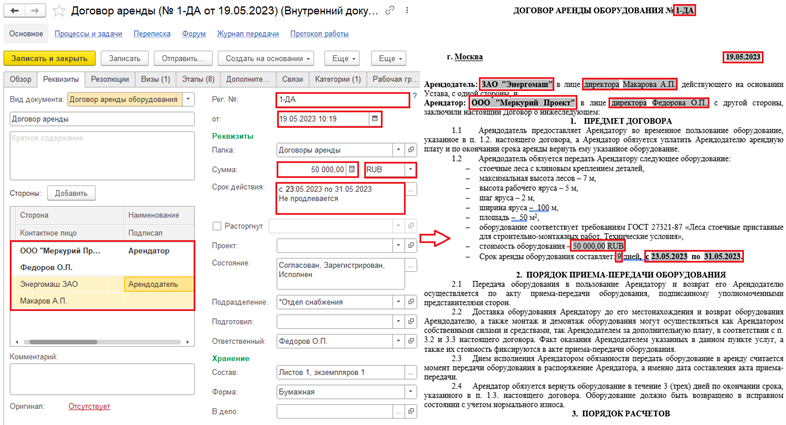Screen dimensions: 786x425
Task: Expand the Вид документа dropdown
Action: coord(188,99)
